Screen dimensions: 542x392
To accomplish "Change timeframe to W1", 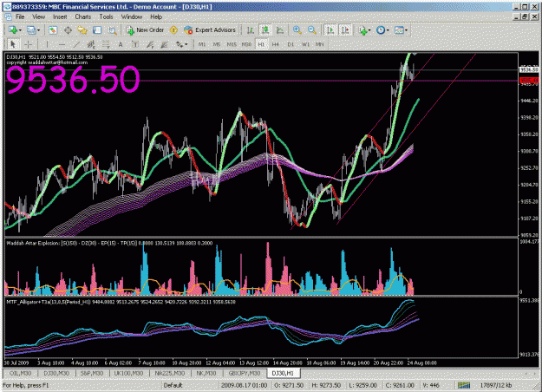I will tap(305, 44).
